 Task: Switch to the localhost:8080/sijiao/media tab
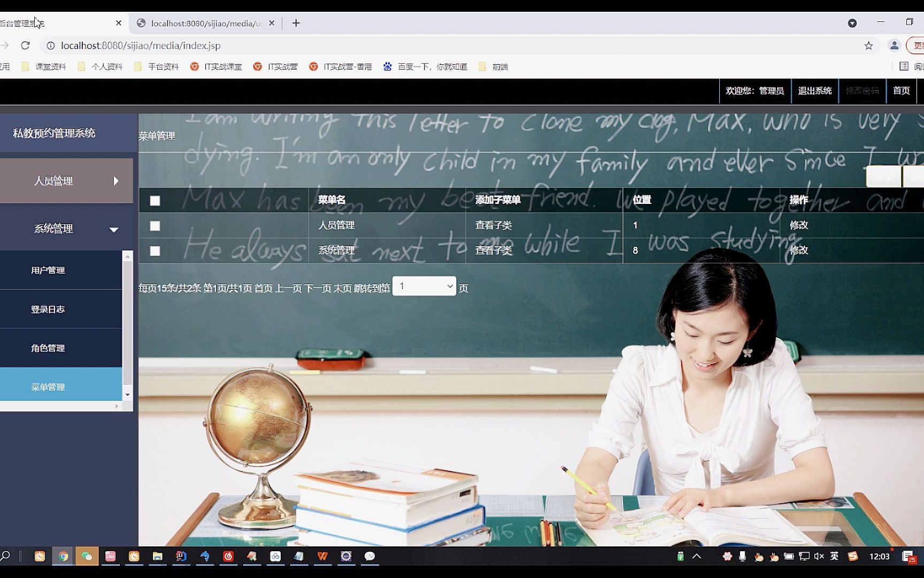click(203, 23)
